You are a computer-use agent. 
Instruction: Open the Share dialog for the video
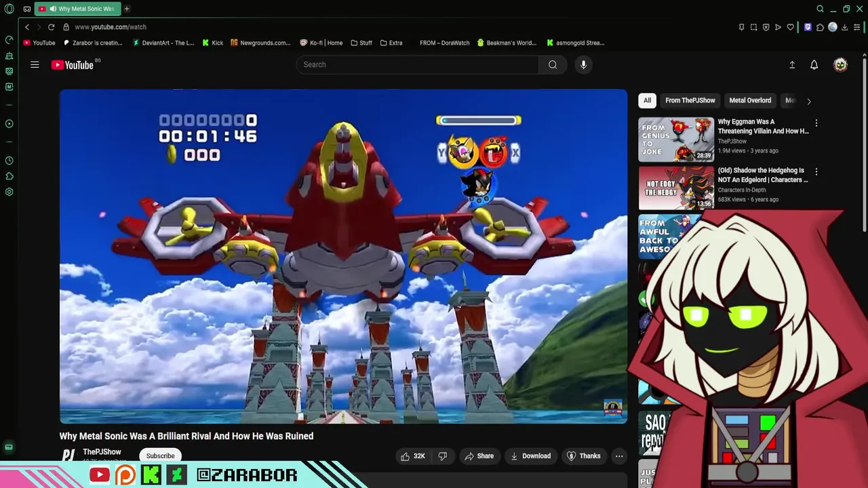click(479, 456)
